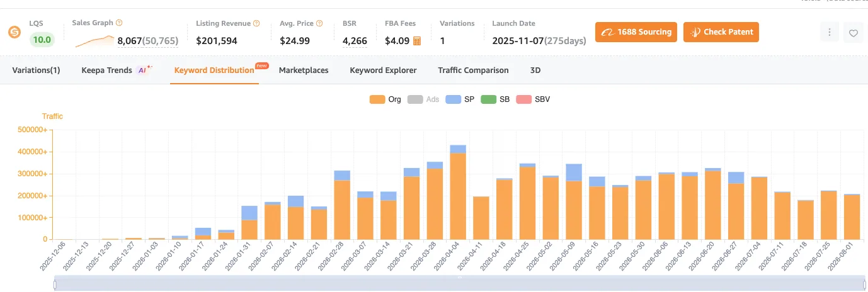Screen dimensions: 868x292
Task: Open the Traffic Comparison tab
Action: pyautogui.click(x=473, y=70)
